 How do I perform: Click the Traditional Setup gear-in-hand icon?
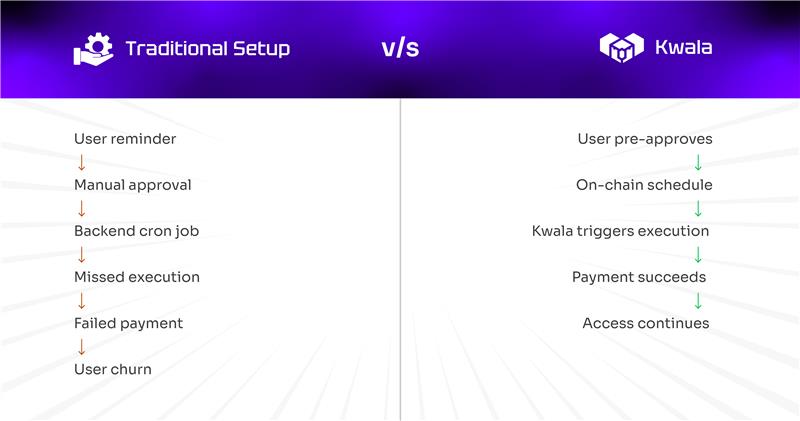94,48
